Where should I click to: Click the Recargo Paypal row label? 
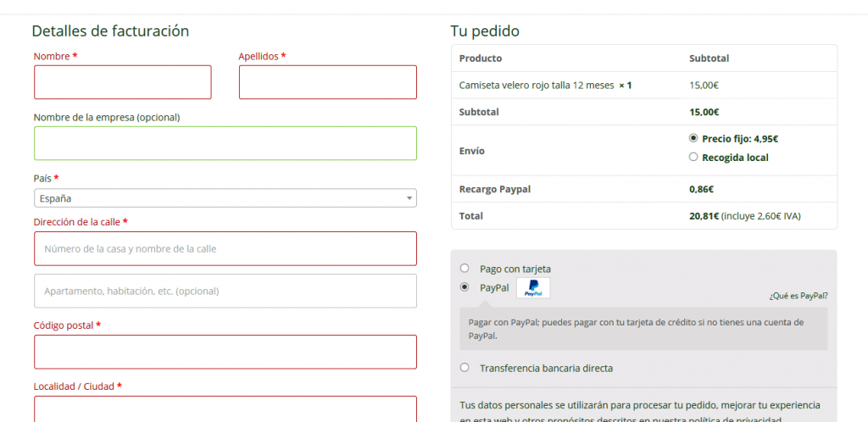pos(495,189)
